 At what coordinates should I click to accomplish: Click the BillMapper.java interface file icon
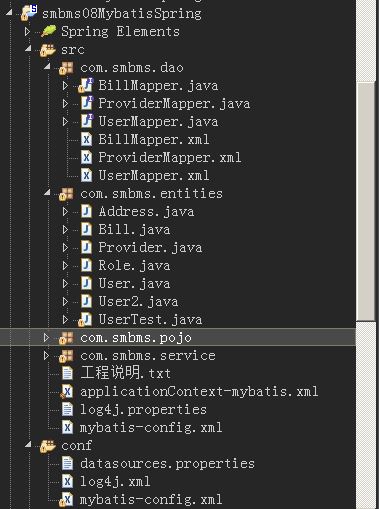point(86,85)
